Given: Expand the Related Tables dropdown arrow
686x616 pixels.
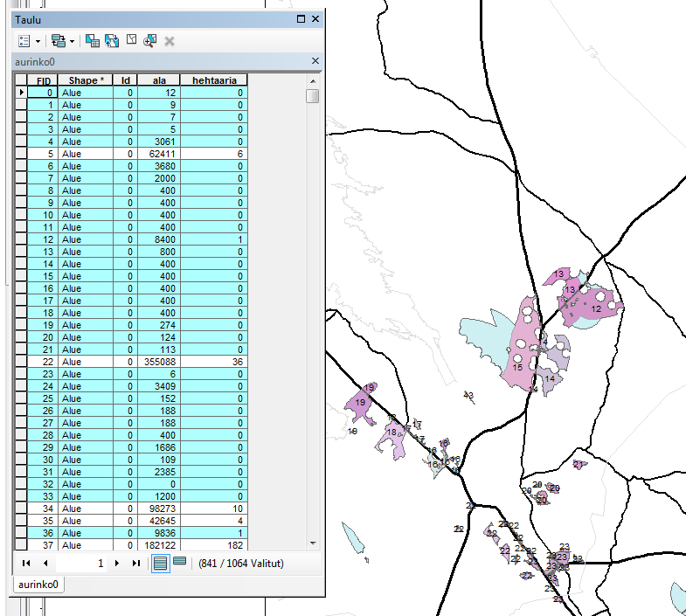Looking at the screenshot, I should click(73, 42).
